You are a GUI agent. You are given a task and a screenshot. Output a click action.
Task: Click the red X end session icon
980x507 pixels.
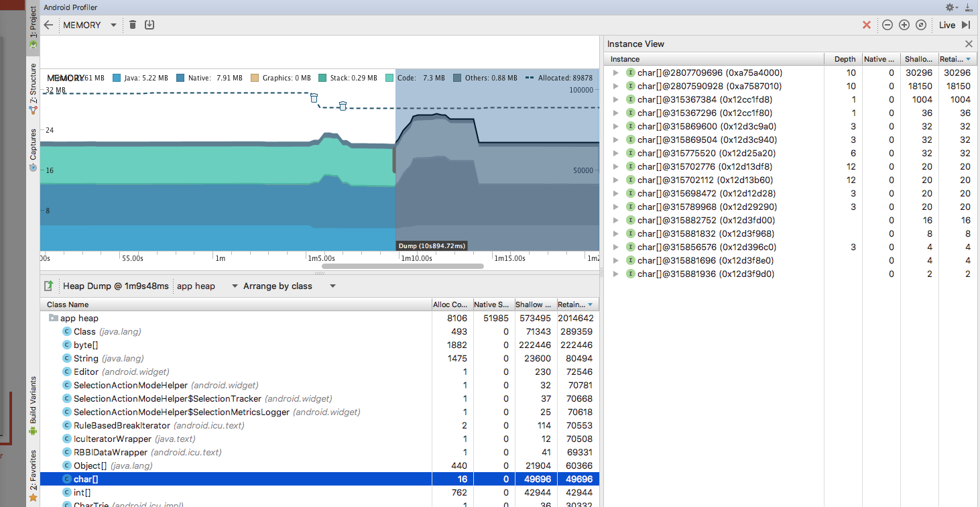coord(867,25)
